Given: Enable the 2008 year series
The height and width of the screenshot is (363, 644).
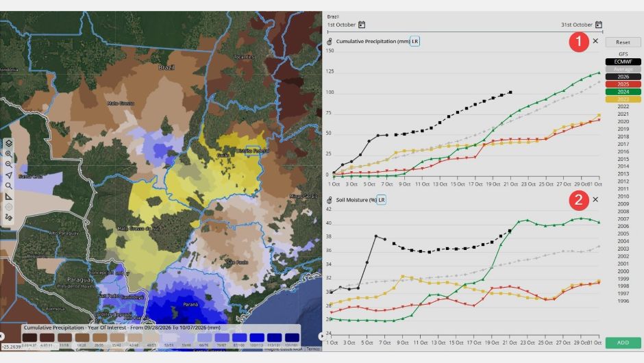Looking at the screenshot, I should click(623, 212).
